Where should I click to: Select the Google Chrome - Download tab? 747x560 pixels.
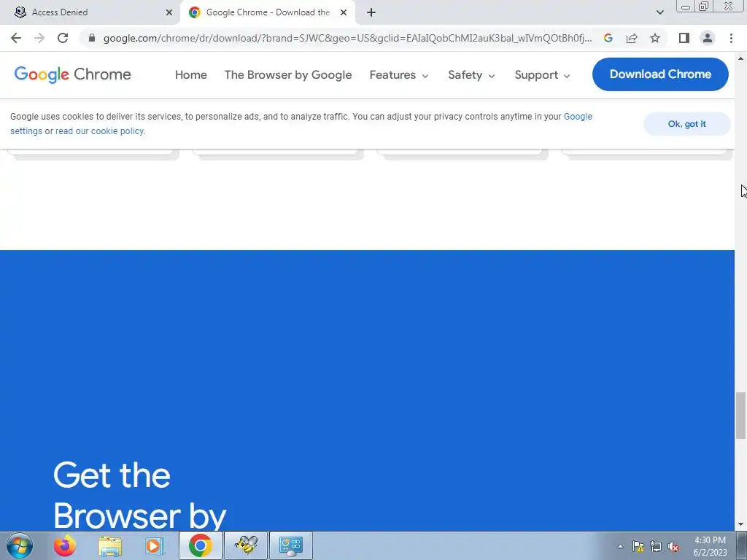click(x=267, y=12)
